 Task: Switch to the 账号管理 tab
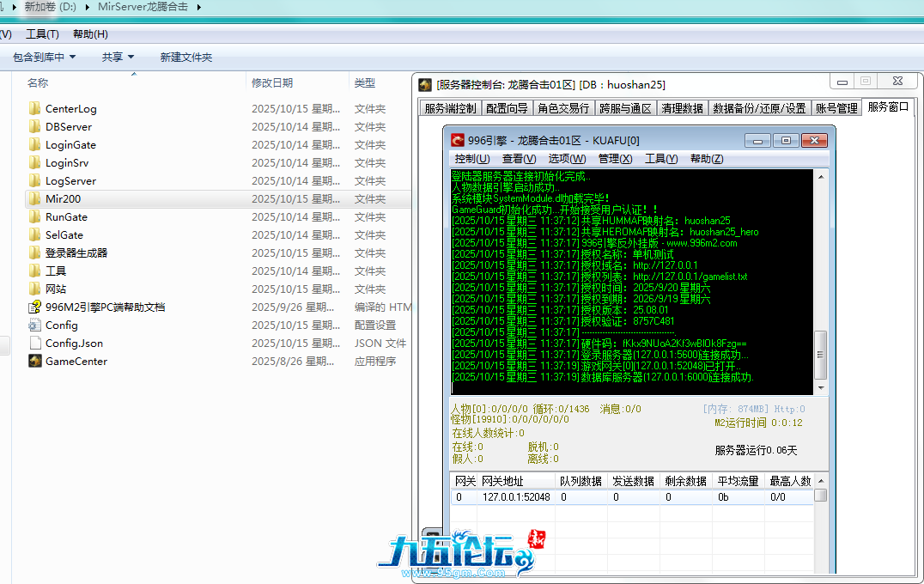836,108
